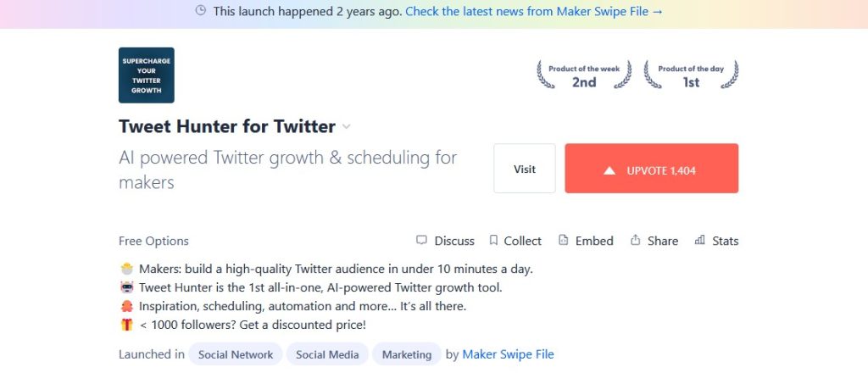This screenshot has width=868, height=384.
Task: Expand the chevron beside Tweet Hunter for Twitter
Action: (x=346, y=126)
